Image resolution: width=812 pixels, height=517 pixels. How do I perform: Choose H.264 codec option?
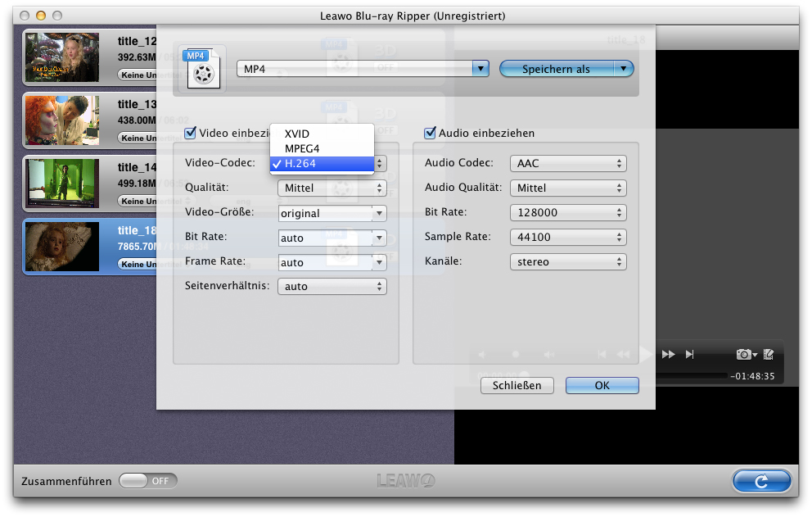322,163
